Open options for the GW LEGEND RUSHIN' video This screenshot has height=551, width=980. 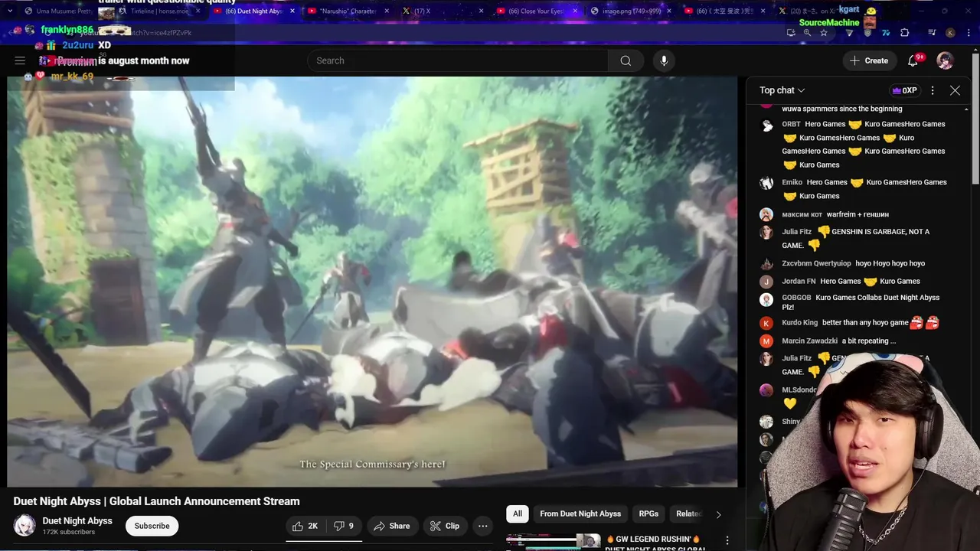tap(727, 540)
